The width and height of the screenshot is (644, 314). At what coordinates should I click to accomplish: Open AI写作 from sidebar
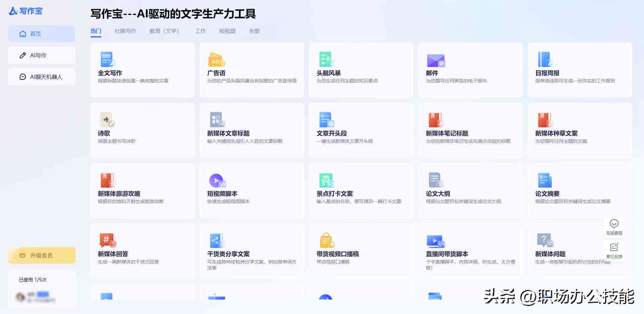click(x=42, y=55)
